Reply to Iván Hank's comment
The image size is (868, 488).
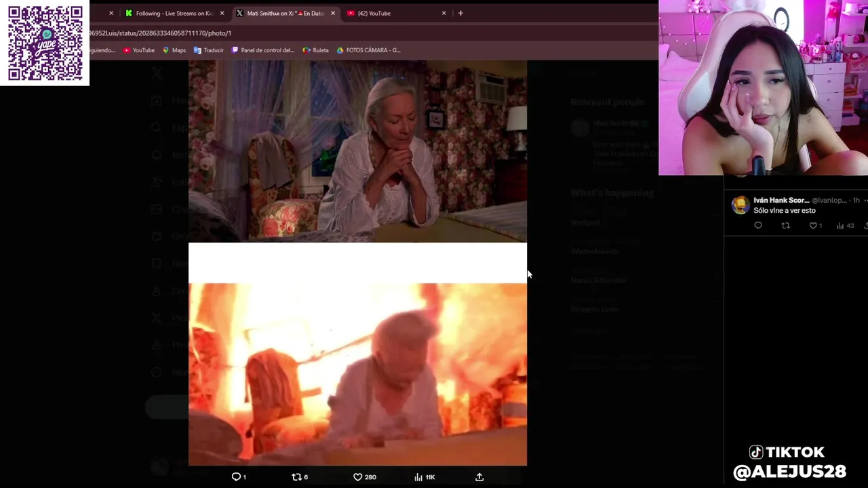(758, 226)
